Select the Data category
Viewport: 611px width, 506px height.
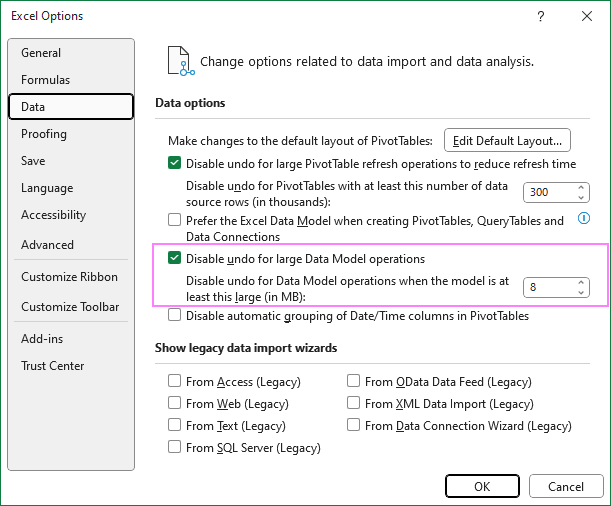[x=71, y=106]
